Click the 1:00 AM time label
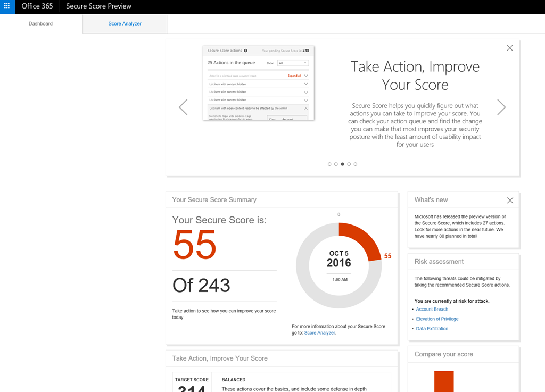 pyautogui.click(x=340, y=279)
